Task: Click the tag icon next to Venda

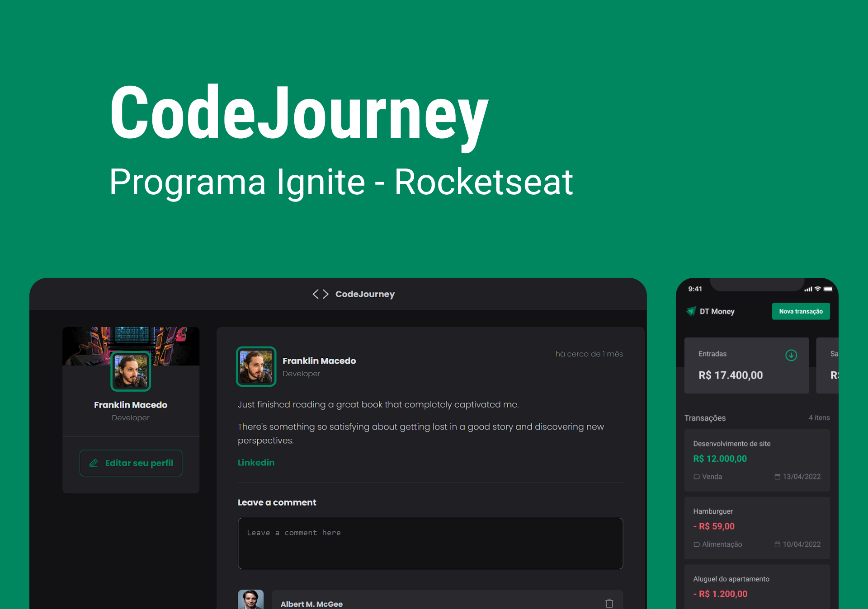Action: click(x=697, y=477)
